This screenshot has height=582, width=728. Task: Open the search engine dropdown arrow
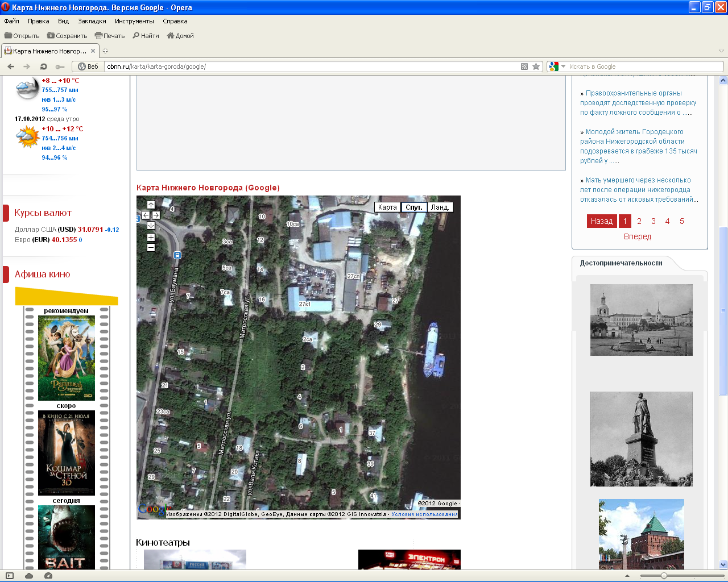[x=564, y=66]
